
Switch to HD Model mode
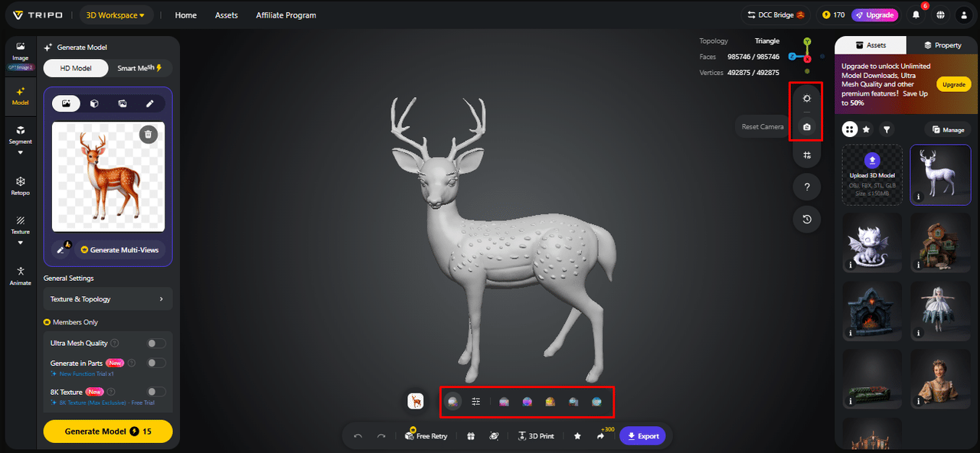pos(76,68)
